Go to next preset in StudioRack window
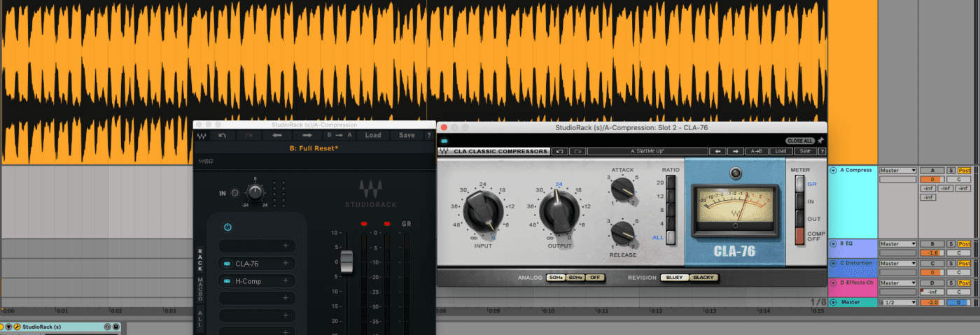 (x=307, y=135)
